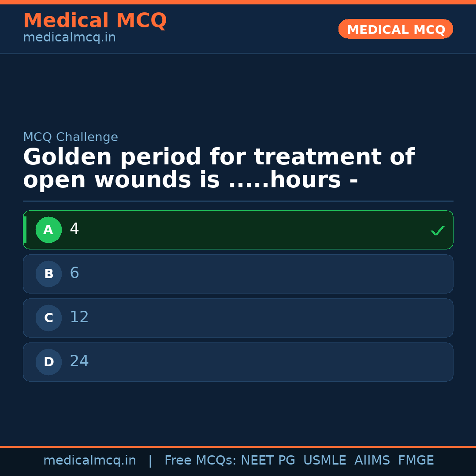Select answer option A showing 4
Screen dimensions: 476x476
tap(238, 230)
